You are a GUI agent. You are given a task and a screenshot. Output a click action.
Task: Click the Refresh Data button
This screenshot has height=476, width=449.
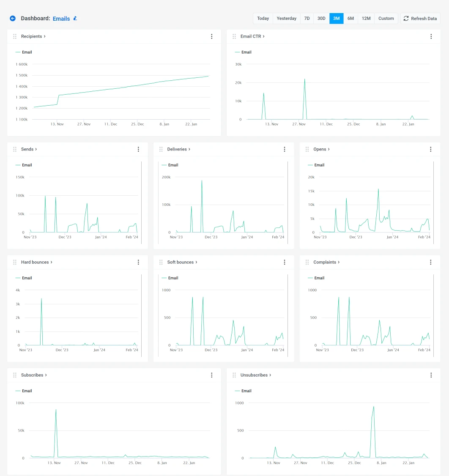(420, 18)
